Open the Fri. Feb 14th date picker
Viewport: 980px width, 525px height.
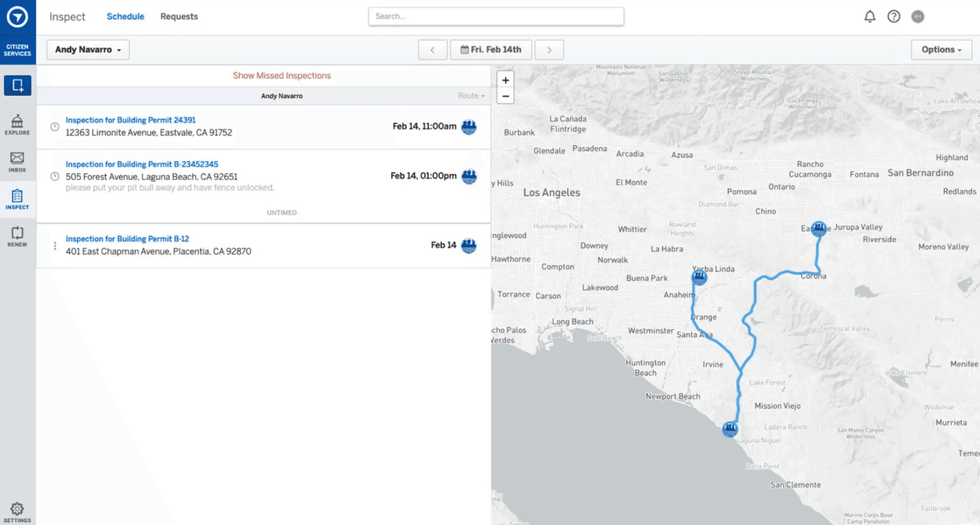491,50
